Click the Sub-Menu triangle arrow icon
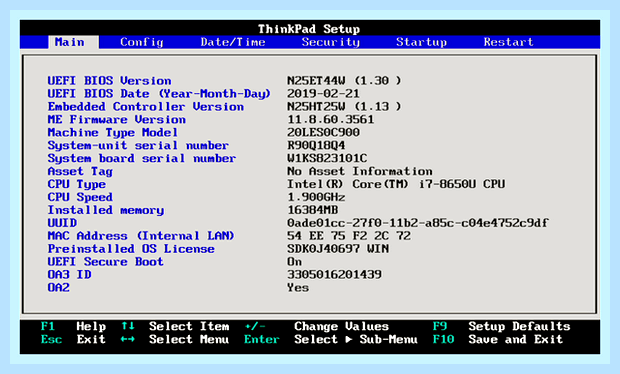Viewport: 620px width, 374px height. click(349, 339)
